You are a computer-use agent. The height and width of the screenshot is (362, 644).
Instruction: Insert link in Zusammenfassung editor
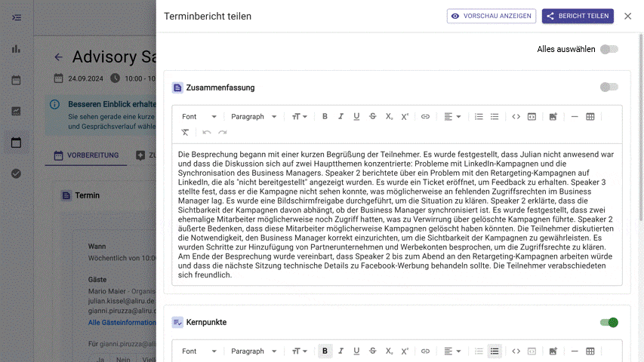425,117
